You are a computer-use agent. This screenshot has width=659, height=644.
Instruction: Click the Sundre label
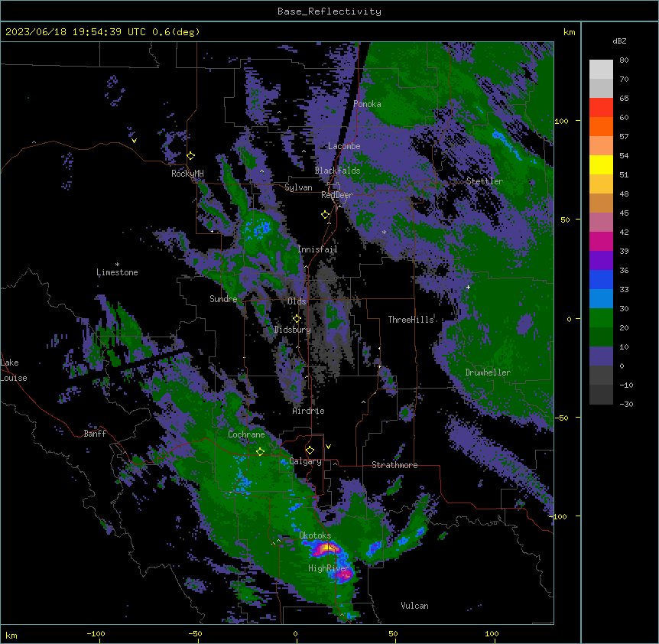coord(223,299)
